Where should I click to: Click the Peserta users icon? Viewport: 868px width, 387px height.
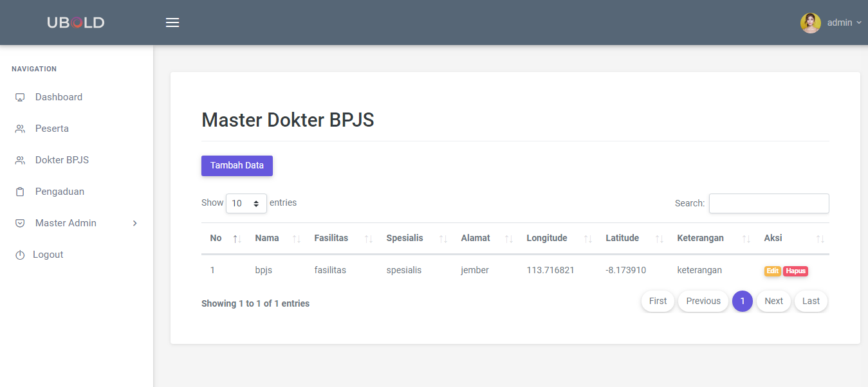[20, 129]
